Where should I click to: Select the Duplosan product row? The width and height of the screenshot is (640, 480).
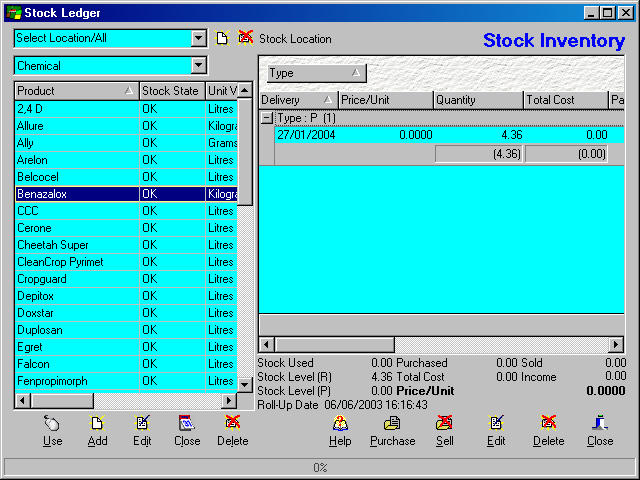tap(126, 330)
